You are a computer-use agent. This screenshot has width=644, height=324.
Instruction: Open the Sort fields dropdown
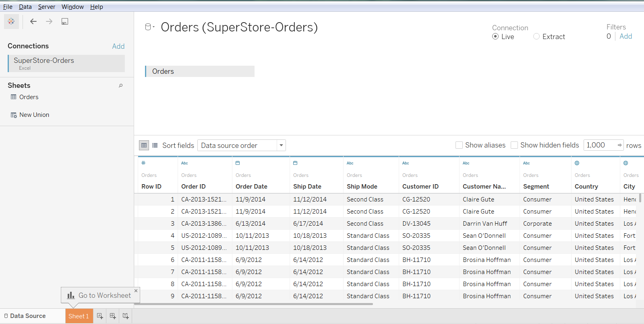[242, 145]
